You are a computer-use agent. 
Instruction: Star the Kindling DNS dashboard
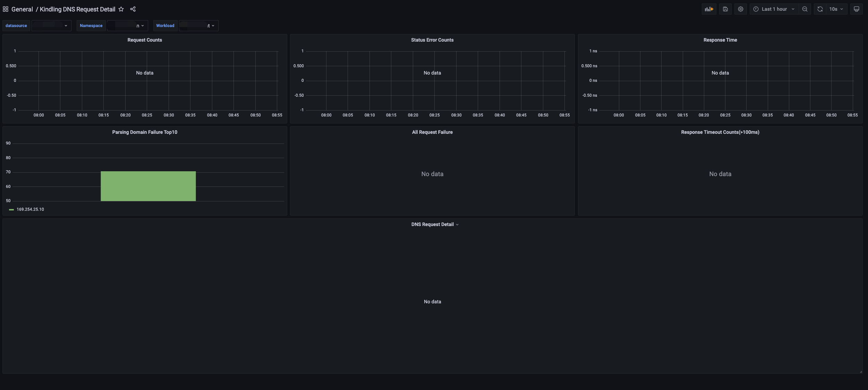pos(121,9)
